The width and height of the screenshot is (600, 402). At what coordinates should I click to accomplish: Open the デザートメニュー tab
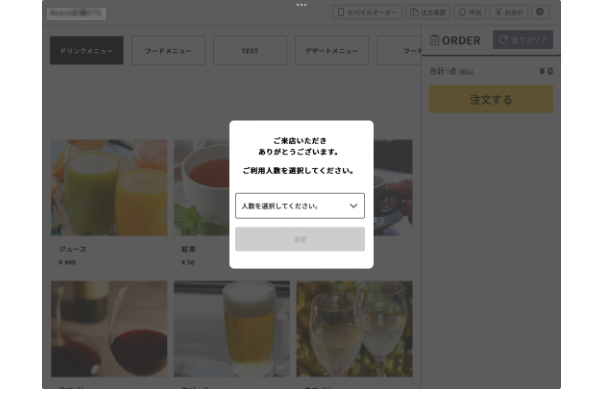[x=331, y=50]
